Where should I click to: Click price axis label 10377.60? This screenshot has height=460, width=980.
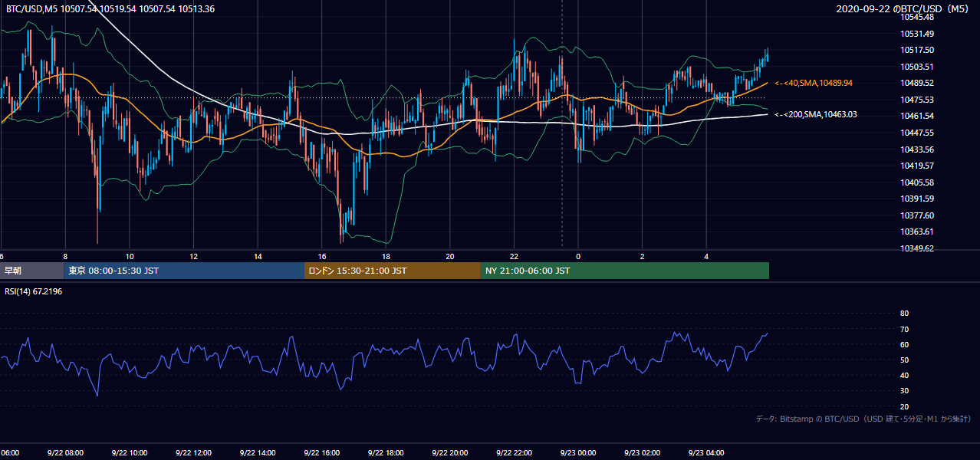click(917, 215)
